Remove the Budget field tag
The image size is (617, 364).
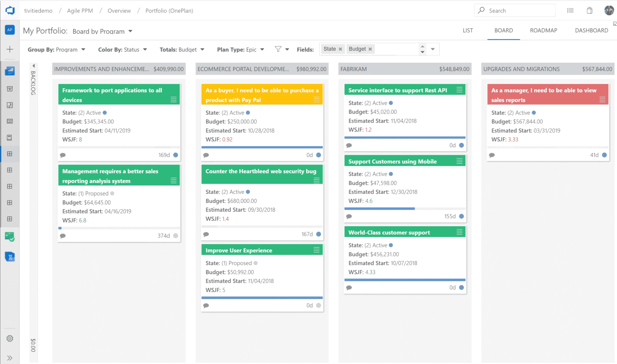point(370,49)
